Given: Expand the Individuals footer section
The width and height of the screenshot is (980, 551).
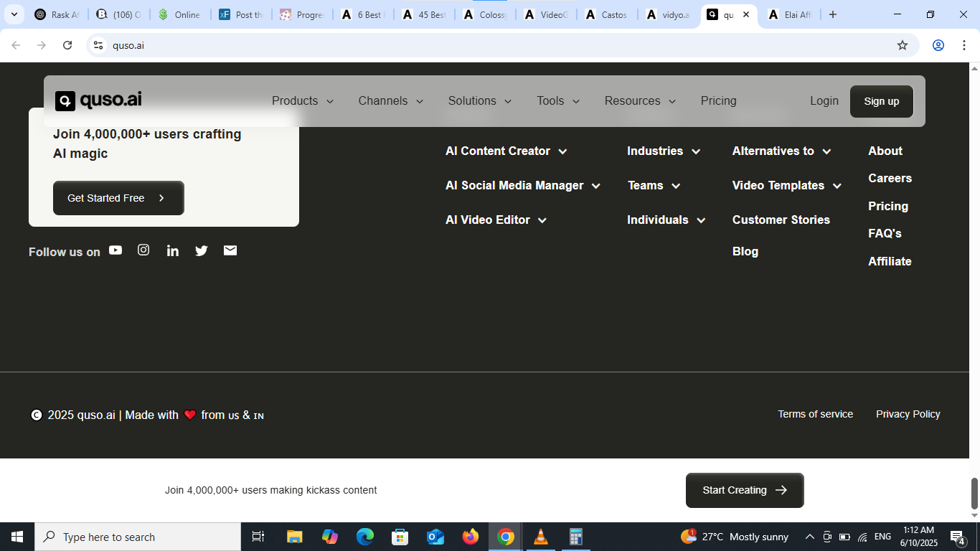Looking at the screenshot, I should click(666, 220).
